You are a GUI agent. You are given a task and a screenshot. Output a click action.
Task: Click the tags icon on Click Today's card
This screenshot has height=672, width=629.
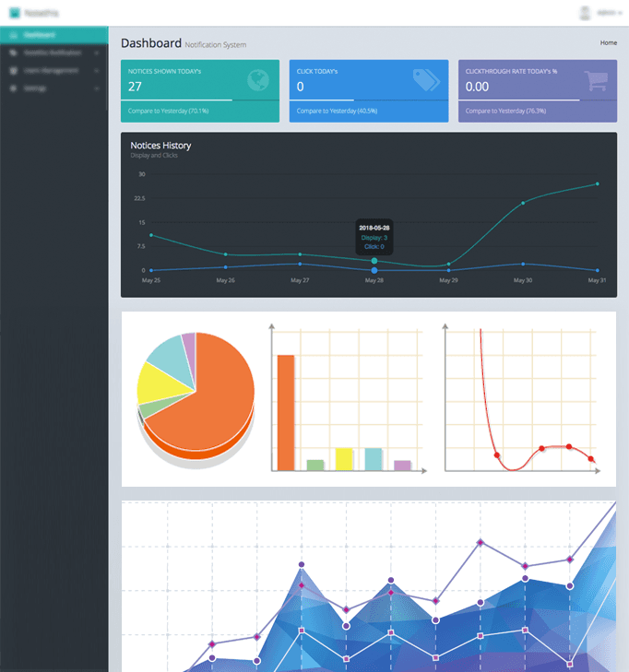tap(426, 80)
